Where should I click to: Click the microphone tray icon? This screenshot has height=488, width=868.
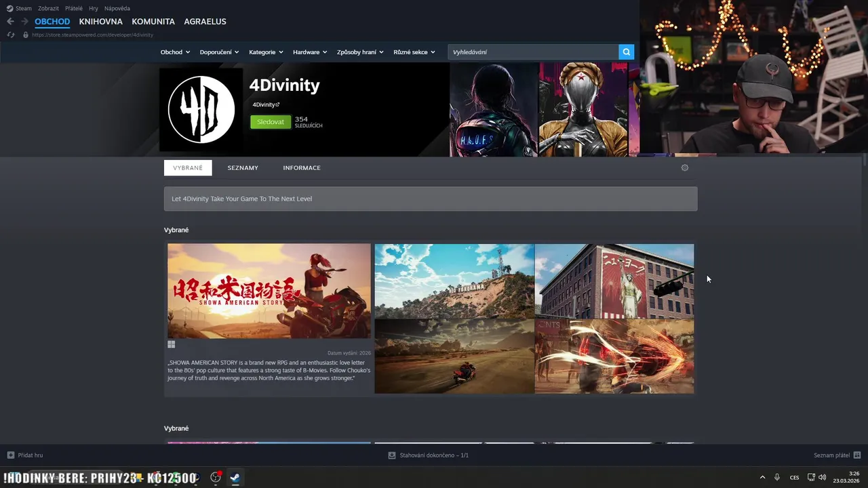point(777,477)
